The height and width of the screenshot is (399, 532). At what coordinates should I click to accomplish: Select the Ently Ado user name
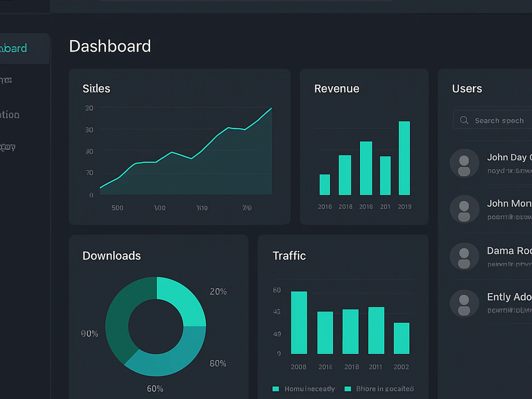pyautogui.click(x=509, y=297)
